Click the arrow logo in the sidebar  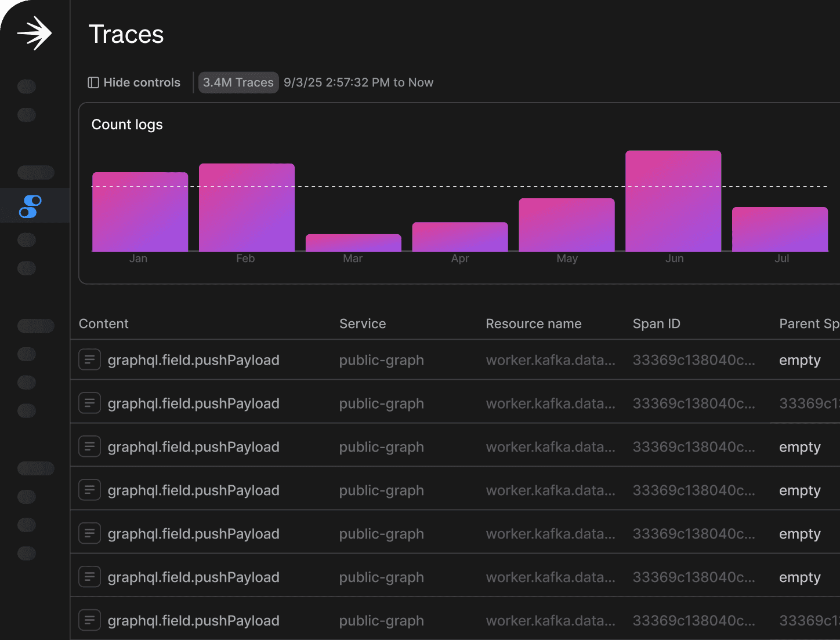34,34
